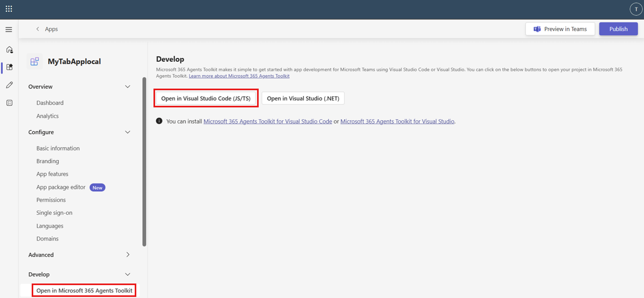Click the Develop page heading
The height and width of the screenshot is (298, 644).
[x=170, y=59]
